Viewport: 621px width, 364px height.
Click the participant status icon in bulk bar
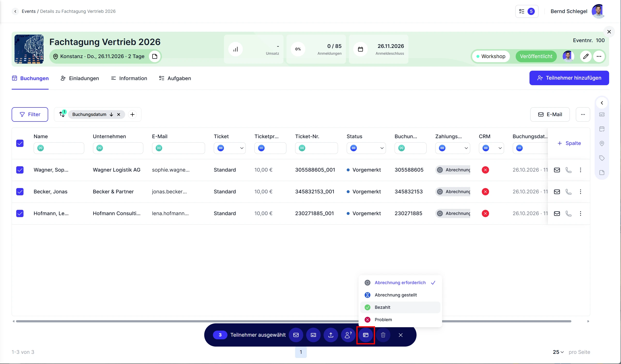pyautogui.click(x=348, y=335)
